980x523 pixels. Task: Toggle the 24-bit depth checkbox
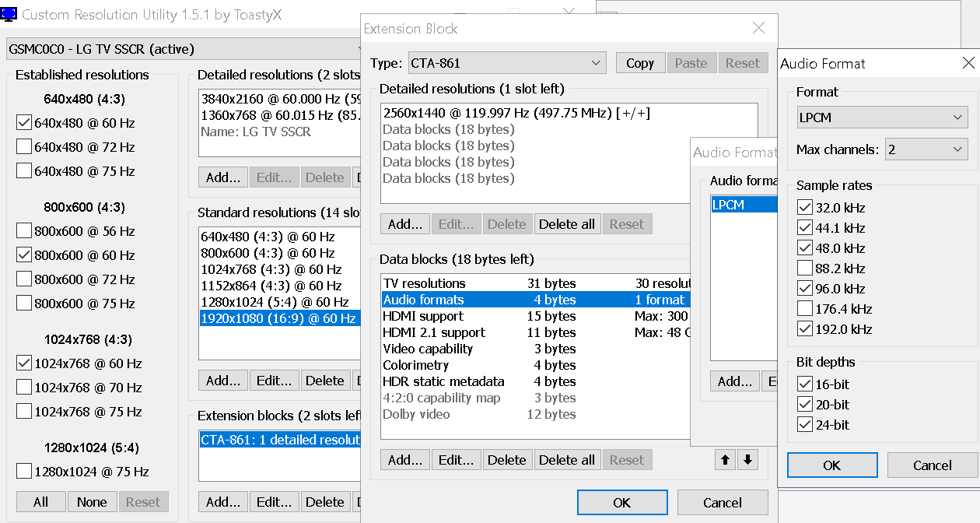805,425
